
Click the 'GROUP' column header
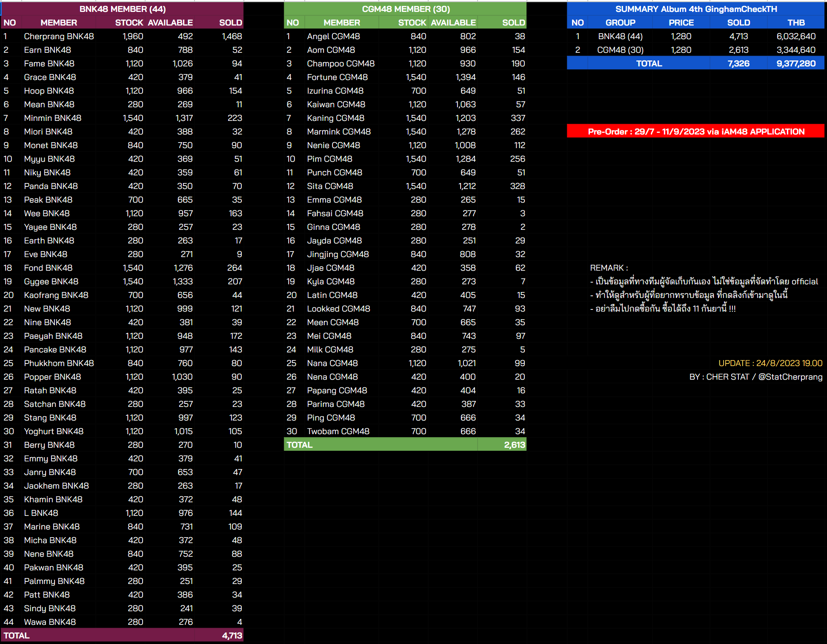coord(620,23)
